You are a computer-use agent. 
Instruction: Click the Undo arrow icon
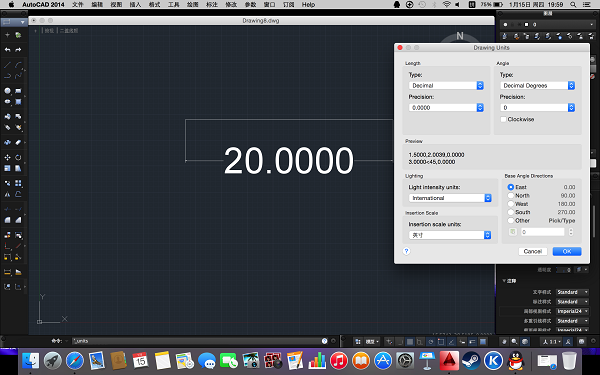point(7,50)
